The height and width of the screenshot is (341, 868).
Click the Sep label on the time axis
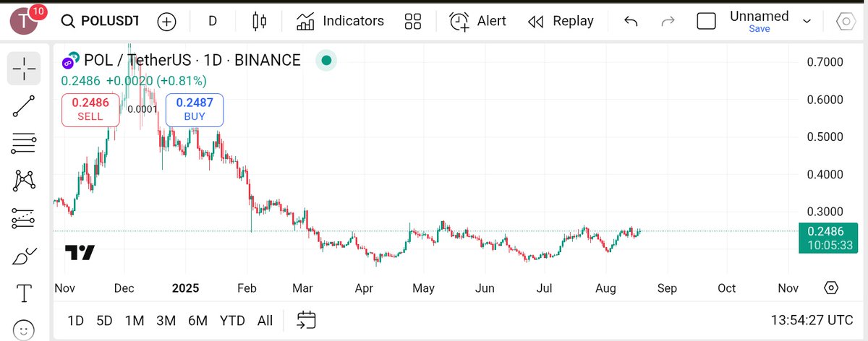666,288
